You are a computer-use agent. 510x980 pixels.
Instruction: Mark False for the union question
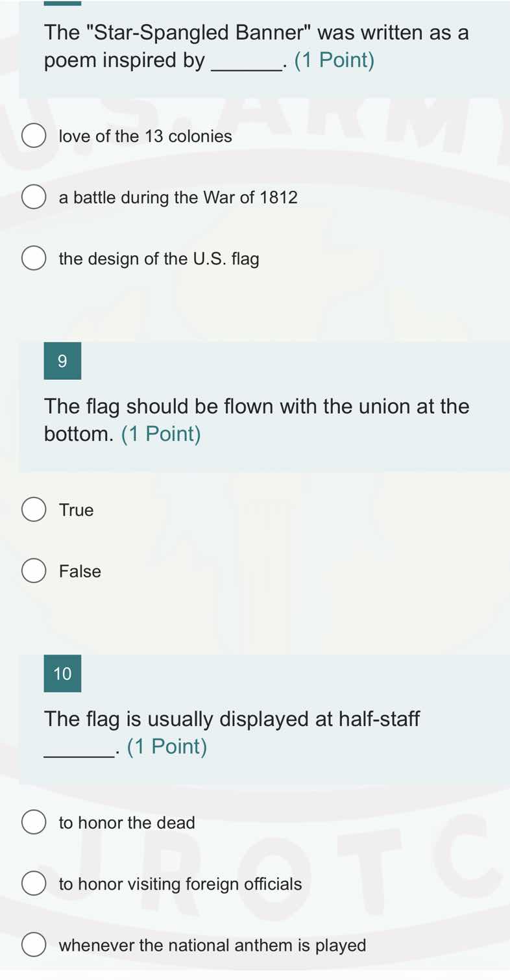(x=33, y=571)
